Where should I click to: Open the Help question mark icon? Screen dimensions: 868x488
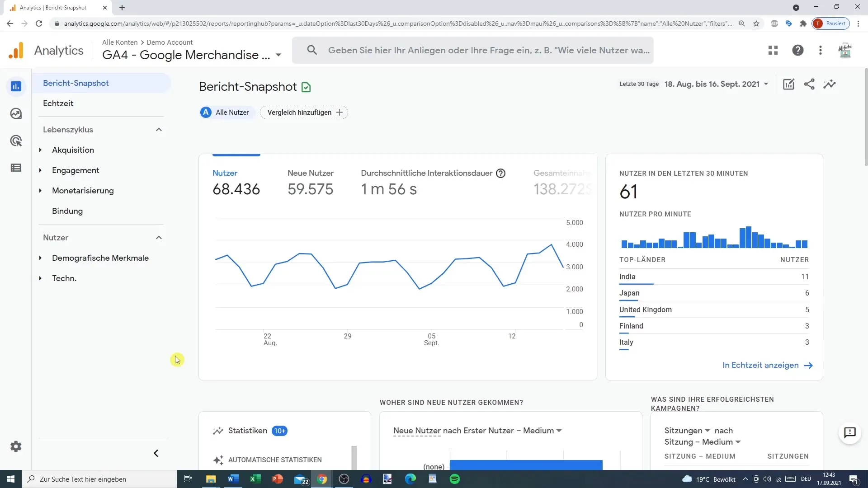tap(798, 50)
